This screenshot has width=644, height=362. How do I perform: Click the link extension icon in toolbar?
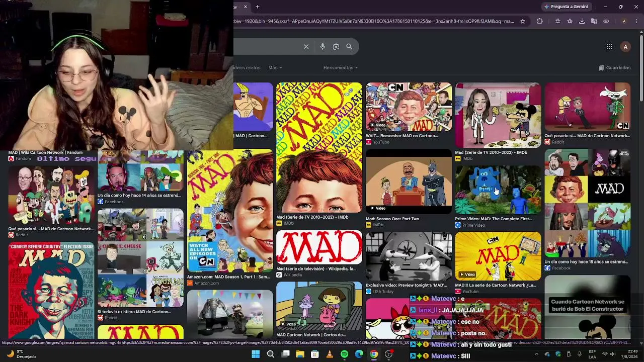click(x=606, y=21)
